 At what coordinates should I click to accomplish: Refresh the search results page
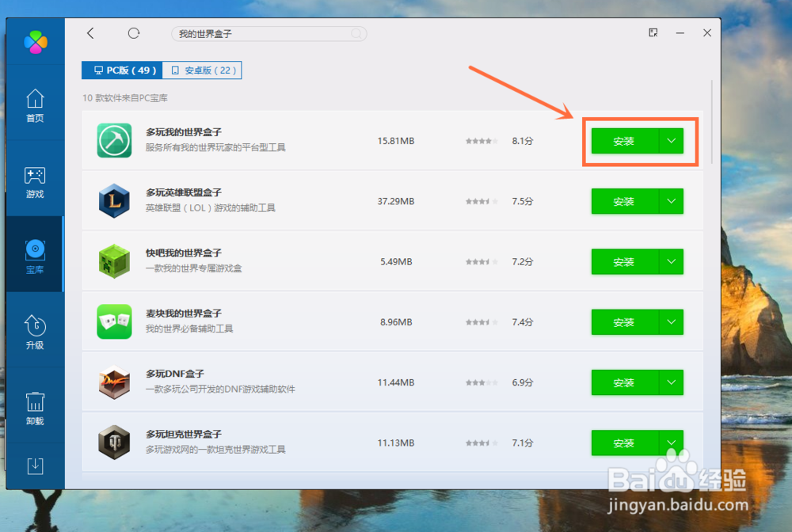point(134,33)
